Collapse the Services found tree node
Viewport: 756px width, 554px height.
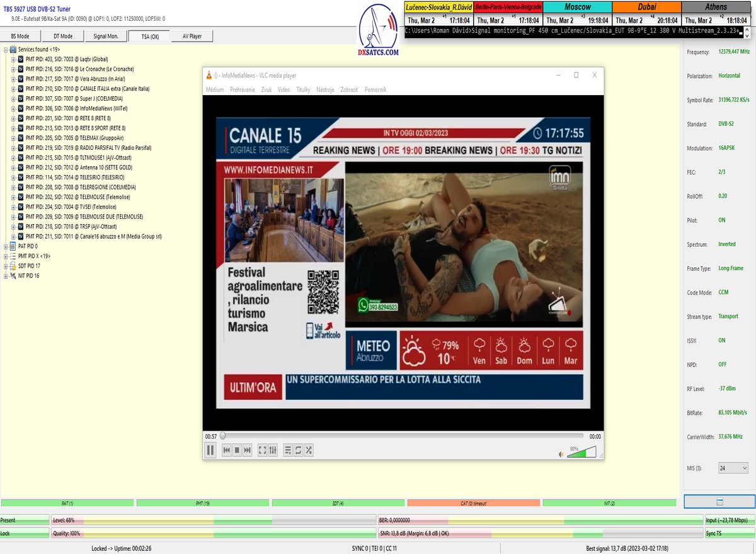point(6,49)
